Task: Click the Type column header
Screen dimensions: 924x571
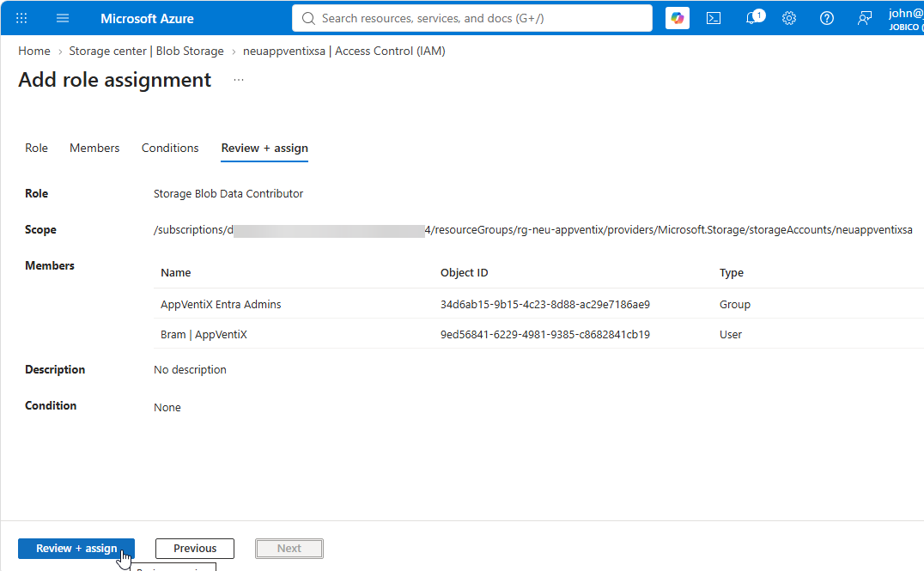Action: pos(732,272)
